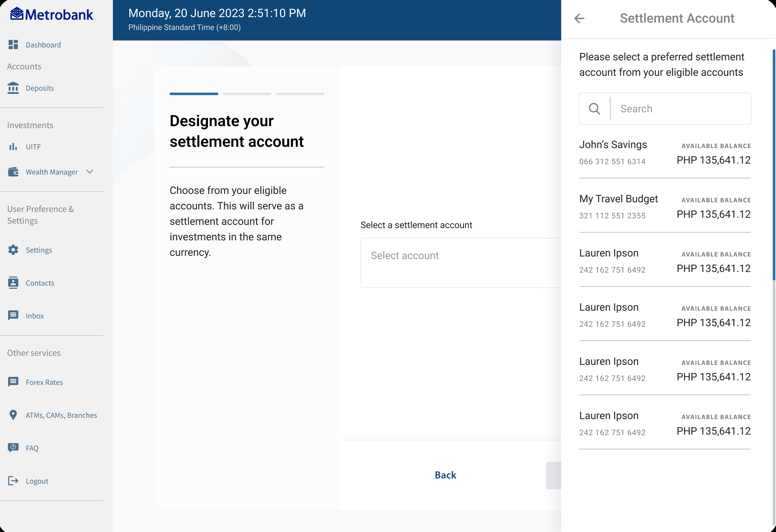Click the Other services section label

click(34, 353)
